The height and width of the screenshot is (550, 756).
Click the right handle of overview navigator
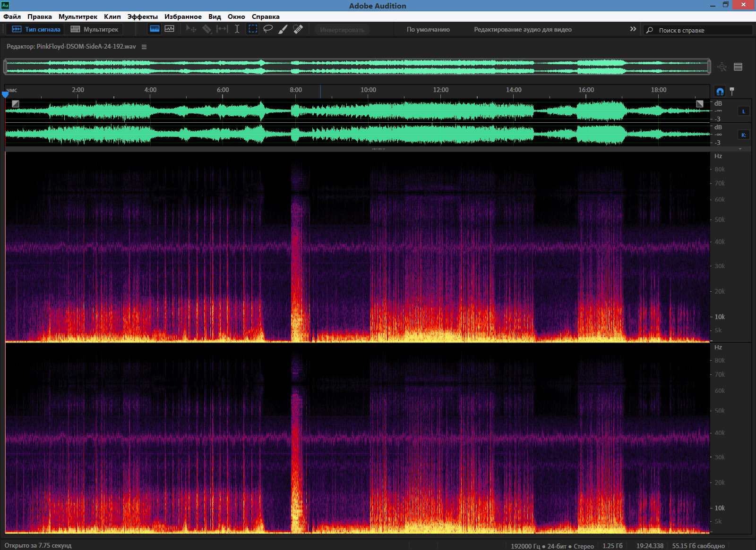coord(709,67)
